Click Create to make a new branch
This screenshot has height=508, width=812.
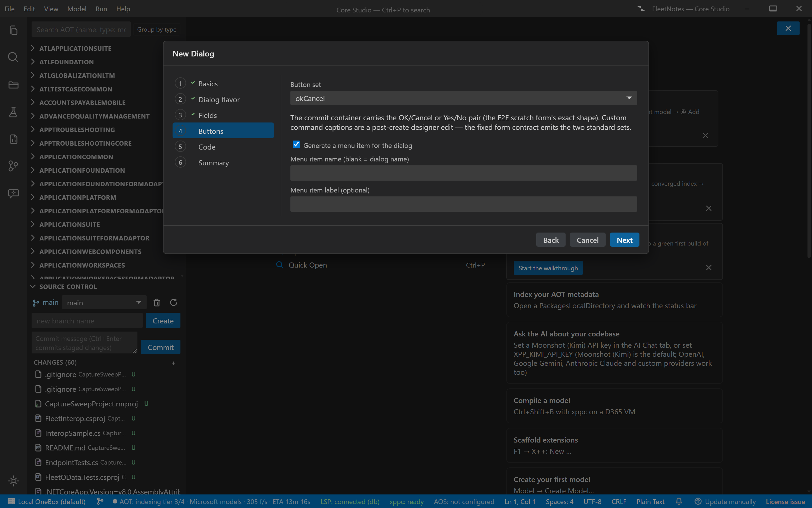pos(163,321)
